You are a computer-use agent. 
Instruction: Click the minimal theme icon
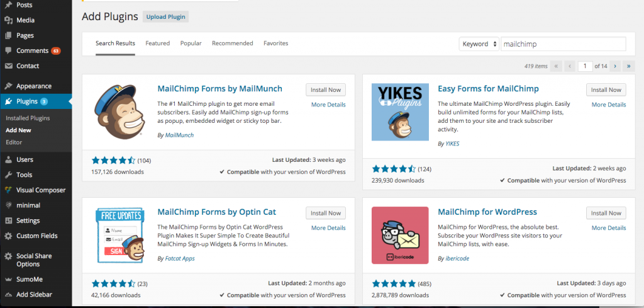8,205
